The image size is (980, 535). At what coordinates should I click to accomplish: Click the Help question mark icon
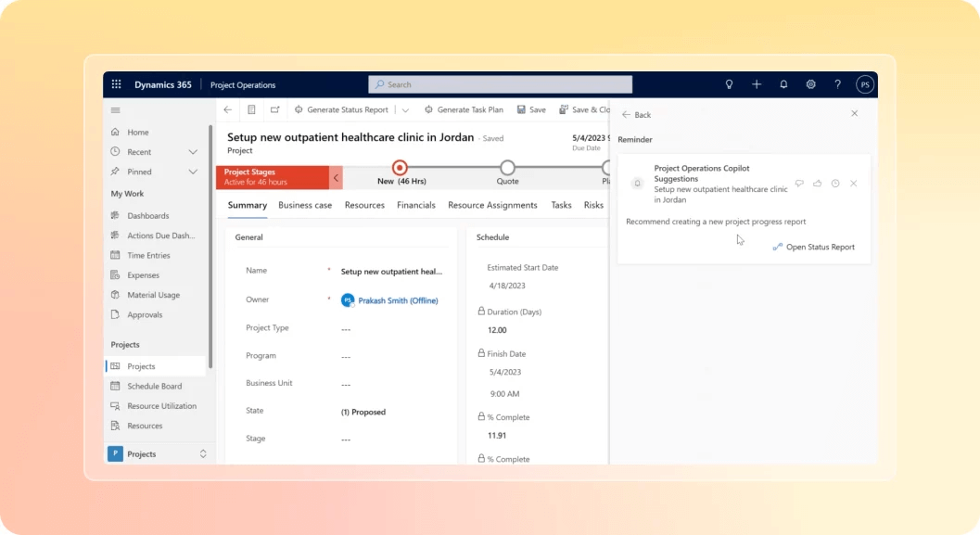click(x=837, y=83)
